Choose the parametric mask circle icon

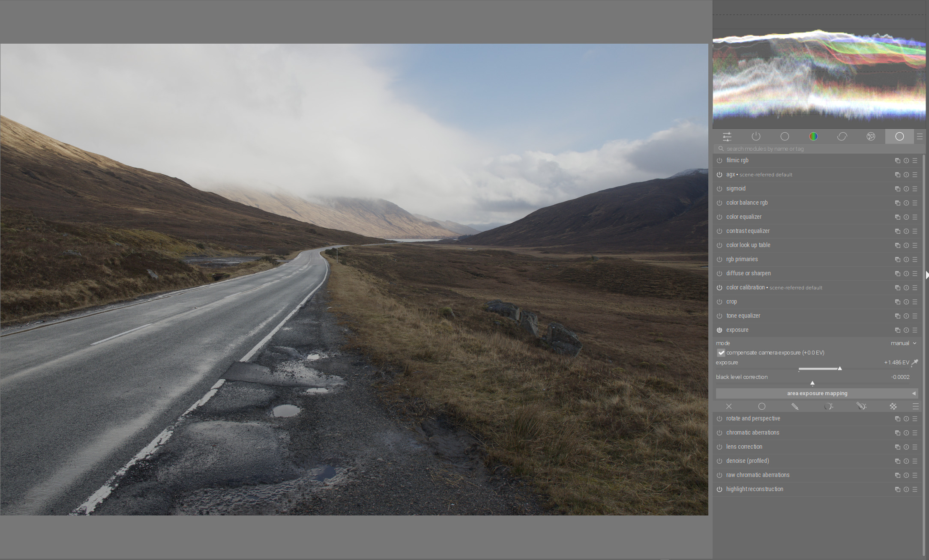click(x=828, y=406)
